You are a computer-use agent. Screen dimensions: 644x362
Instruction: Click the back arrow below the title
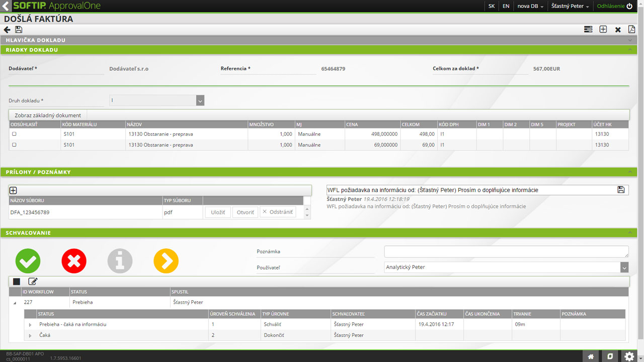(x=7, y=30)
